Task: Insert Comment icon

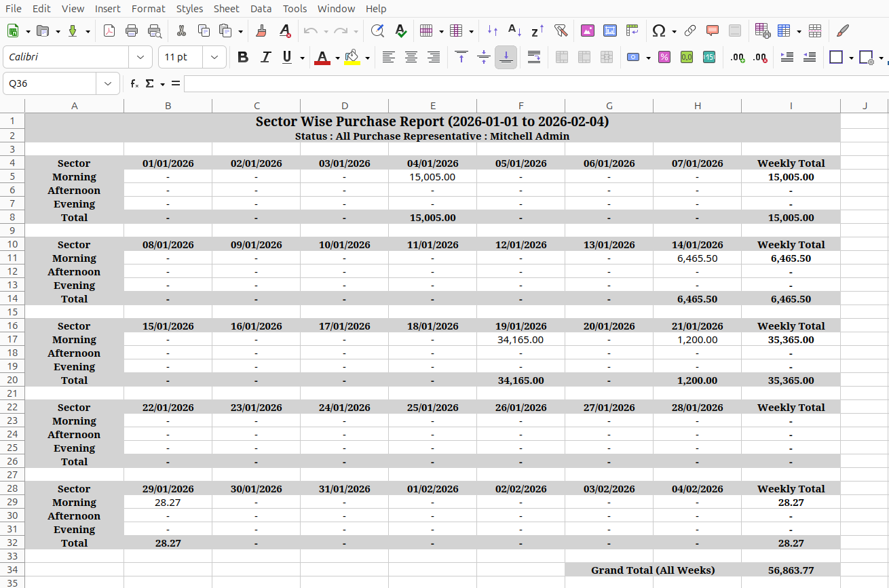Action: coord(713,31)
